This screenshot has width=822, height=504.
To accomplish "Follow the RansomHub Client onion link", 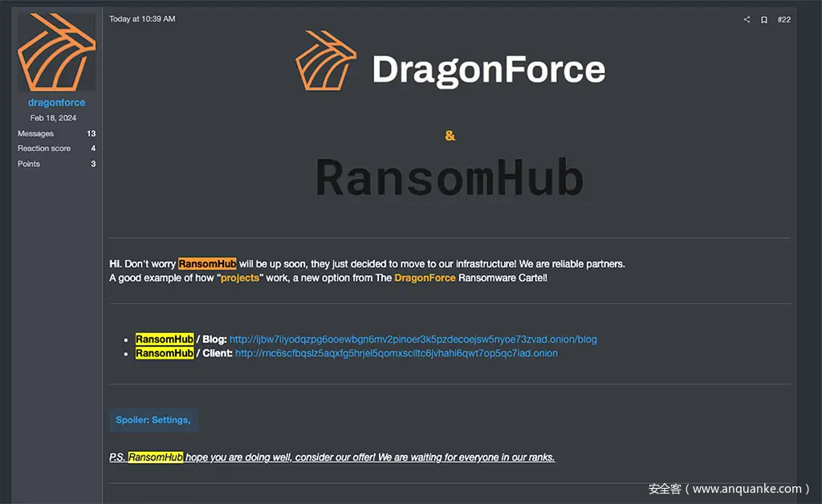I will pos(396,353).
